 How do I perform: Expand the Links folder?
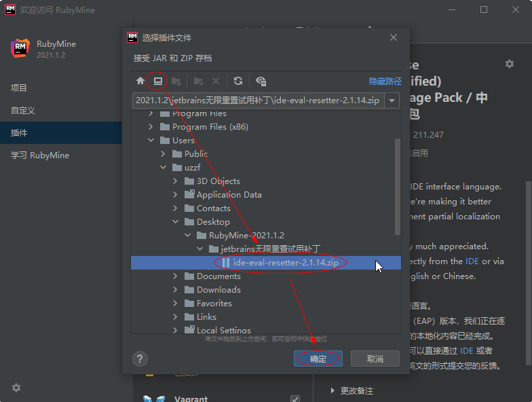click(175, 316)
